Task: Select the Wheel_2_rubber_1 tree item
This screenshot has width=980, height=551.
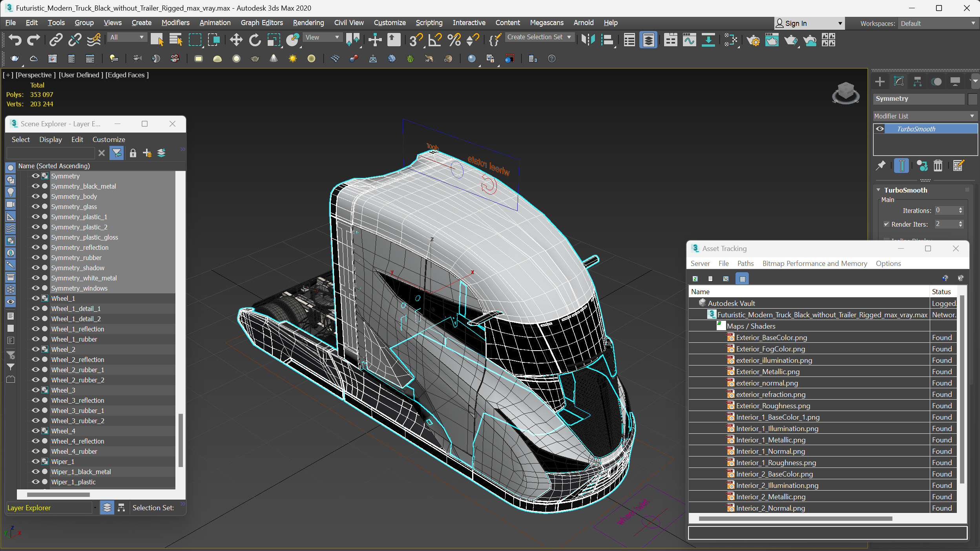Action: point(78,370)
